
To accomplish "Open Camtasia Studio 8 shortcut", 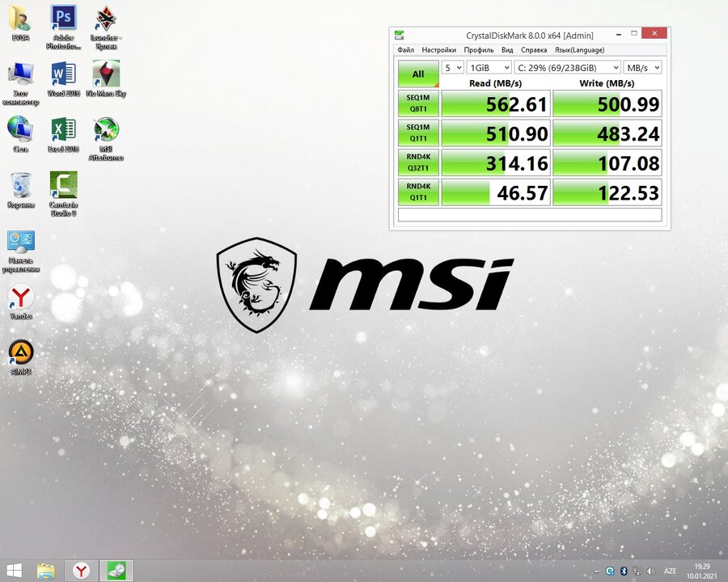I will (x=63, y=186).
